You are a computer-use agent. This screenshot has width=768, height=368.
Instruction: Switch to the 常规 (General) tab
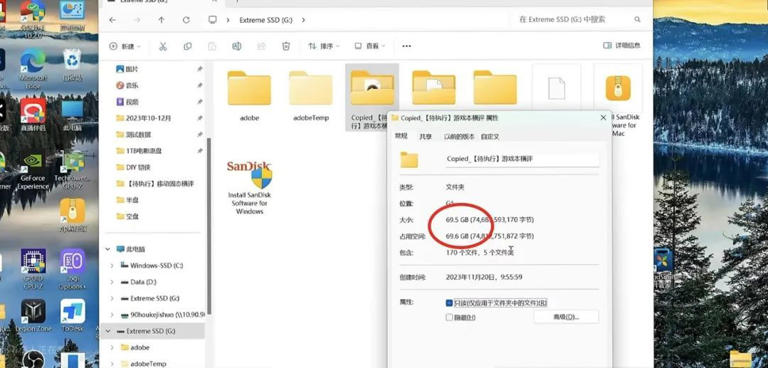(401, 136)
